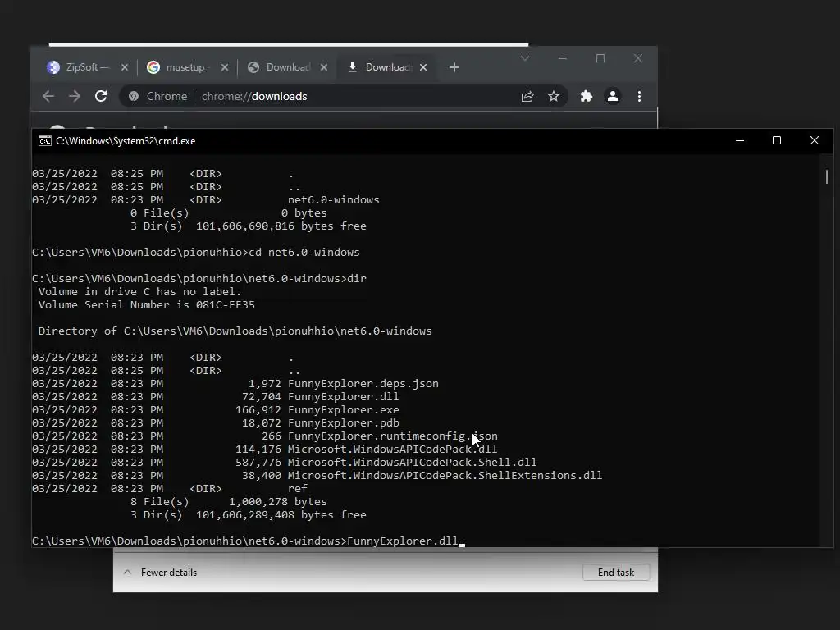Click FunnyExplorer.exe in directory listing
Image resolution: width=840 pixels, height=630 pixels.
tap(343, 410)
